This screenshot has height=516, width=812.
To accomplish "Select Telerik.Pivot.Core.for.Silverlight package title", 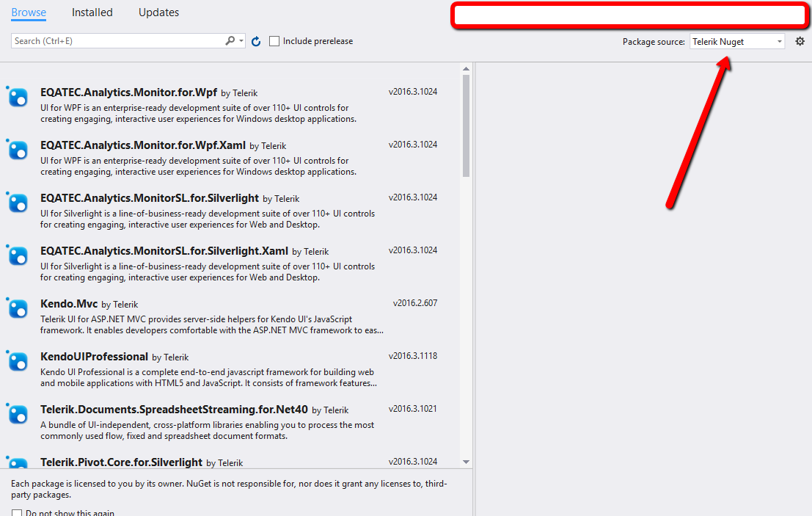I will [121, 462].
